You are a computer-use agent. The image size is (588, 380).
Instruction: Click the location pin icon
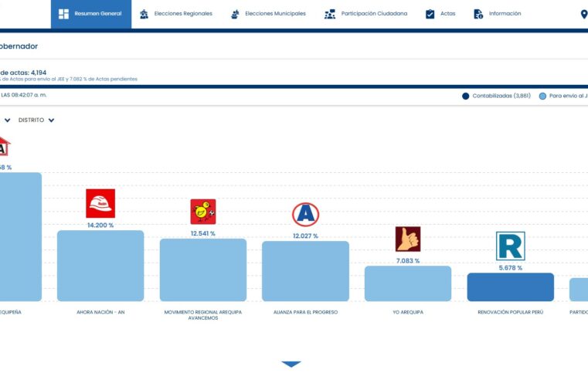(x=584, y=14)
